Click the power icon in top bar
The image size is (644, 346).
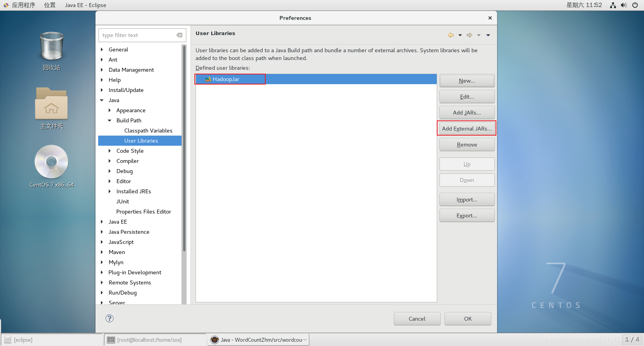[635, 5]
